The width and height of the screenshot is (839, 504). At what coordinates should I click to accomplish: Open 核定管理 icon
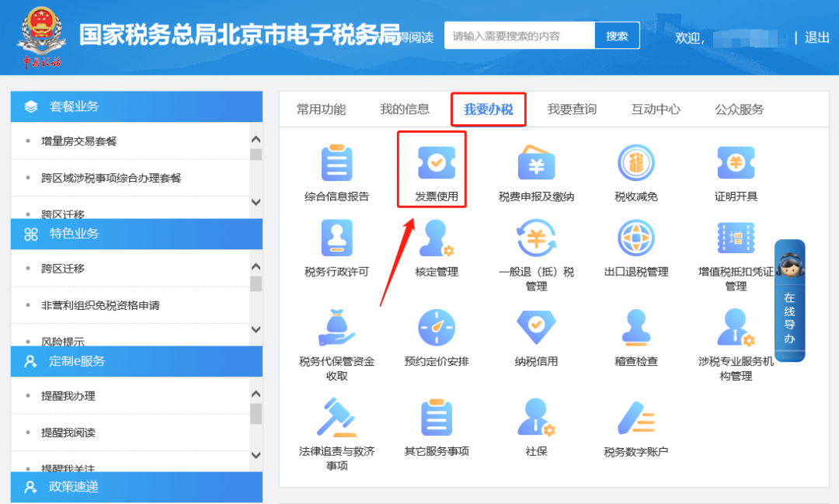pyautogui.click(x=436, y=238)
